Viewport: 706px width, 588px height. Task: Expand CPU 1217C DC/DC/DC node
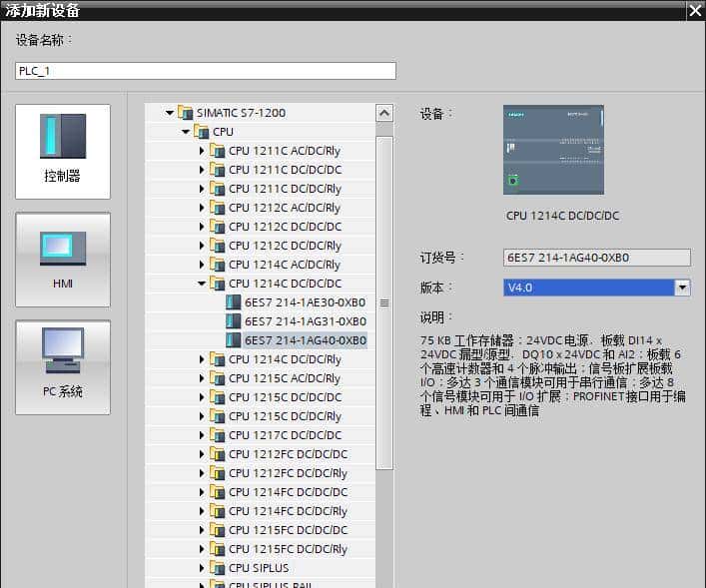point(202,435)
